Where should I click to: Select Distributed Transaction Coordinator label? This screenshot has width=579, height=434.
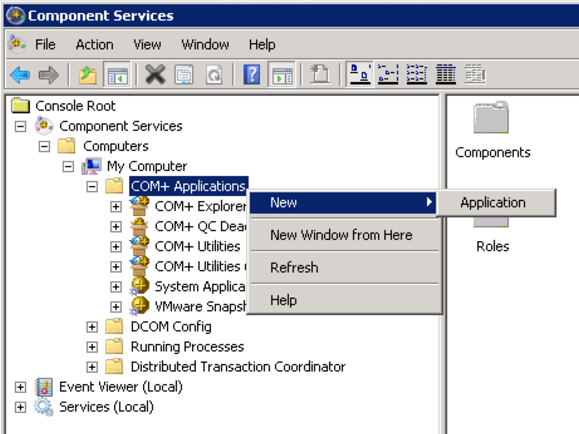pos(238,366)
